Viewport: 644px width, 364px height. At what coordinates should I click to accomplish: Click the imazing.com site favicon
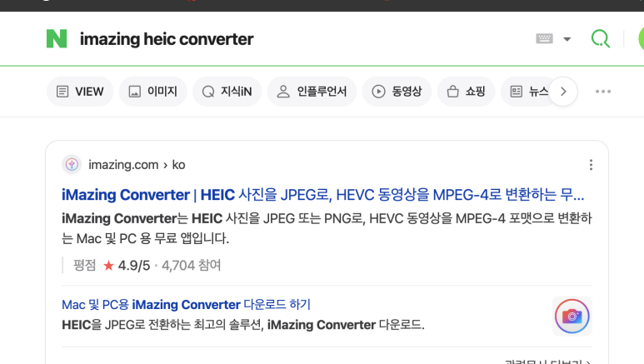(72, 165)
